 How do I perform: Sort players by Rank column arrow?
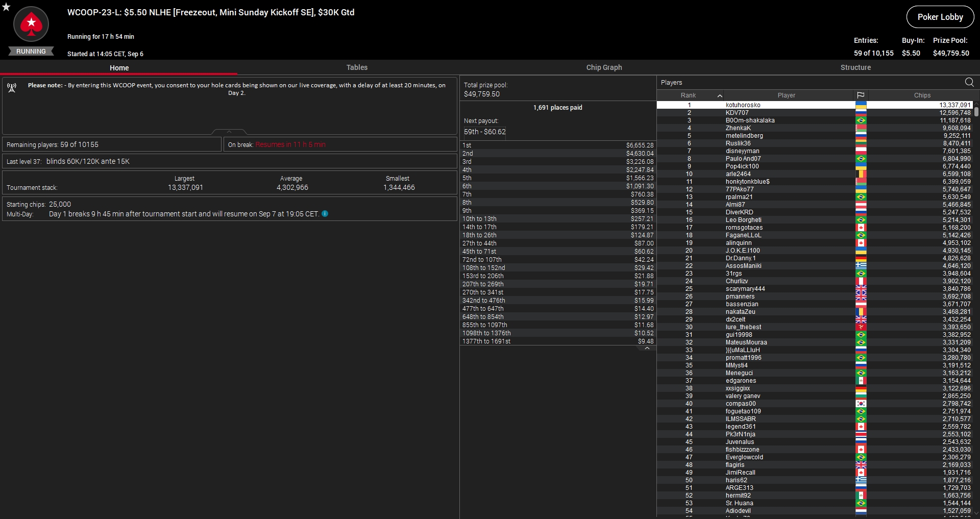tap(720, 95)
